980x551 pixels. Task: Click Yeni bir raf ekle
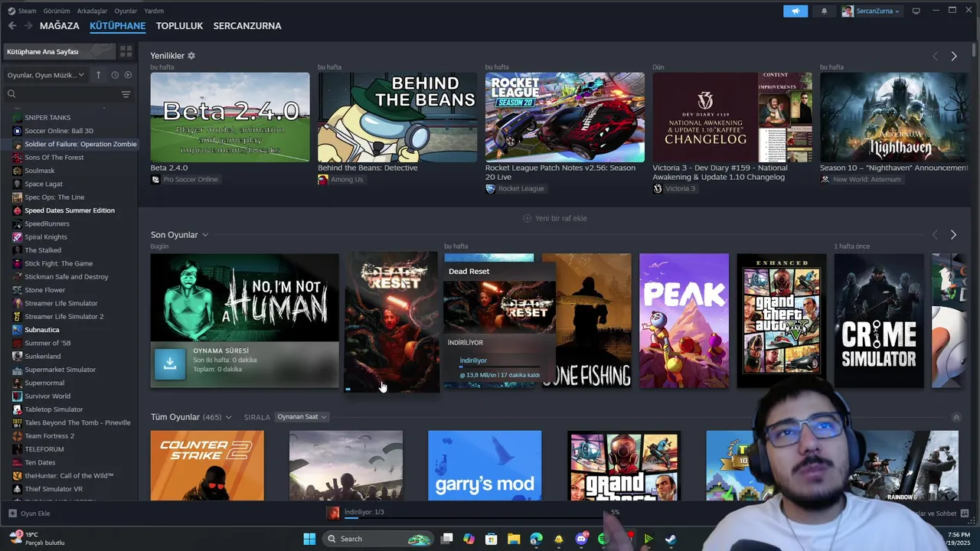point(555,218)
